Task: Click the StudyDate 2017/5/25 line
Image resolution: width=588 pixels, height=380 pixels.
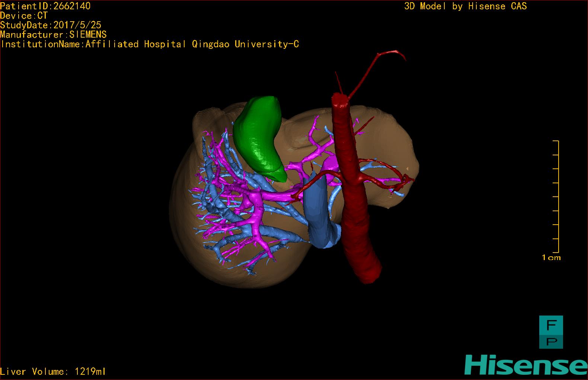Action: tap(51, 25)
